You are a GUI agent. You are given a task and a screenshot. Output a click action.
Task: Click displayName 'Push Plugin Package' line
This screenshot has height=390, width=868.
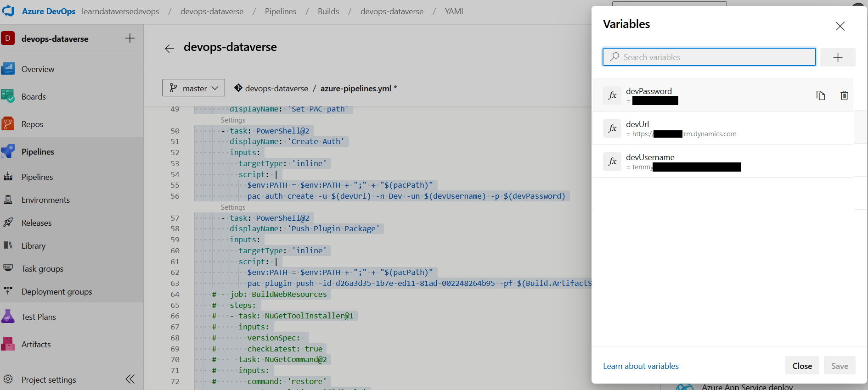point(304,228)
